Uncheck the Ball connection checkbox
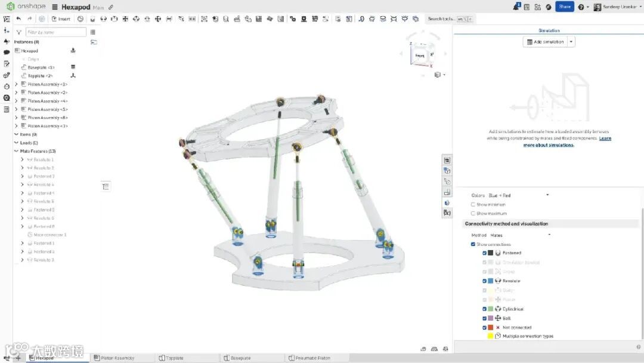 click(x=485, y=318)
